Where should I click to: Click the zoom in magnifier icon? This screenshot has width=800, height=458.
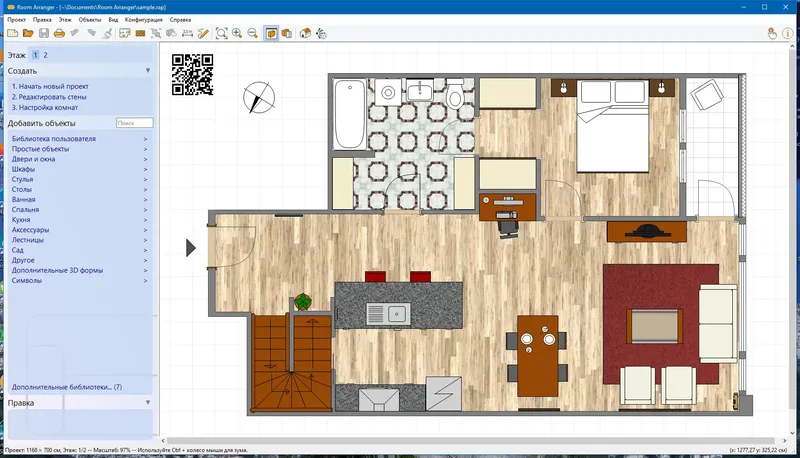point(237,34)
